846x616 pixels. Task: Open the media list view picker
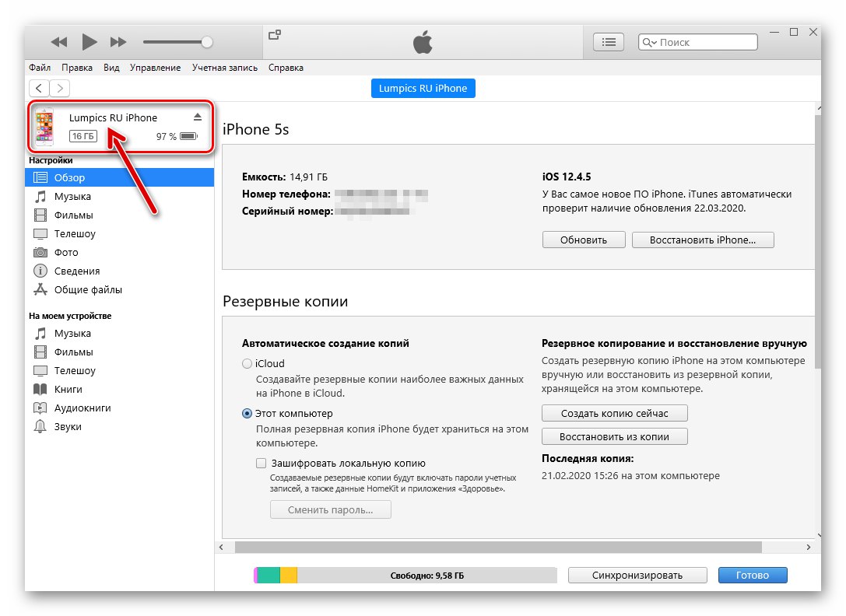tap(608, 42)
